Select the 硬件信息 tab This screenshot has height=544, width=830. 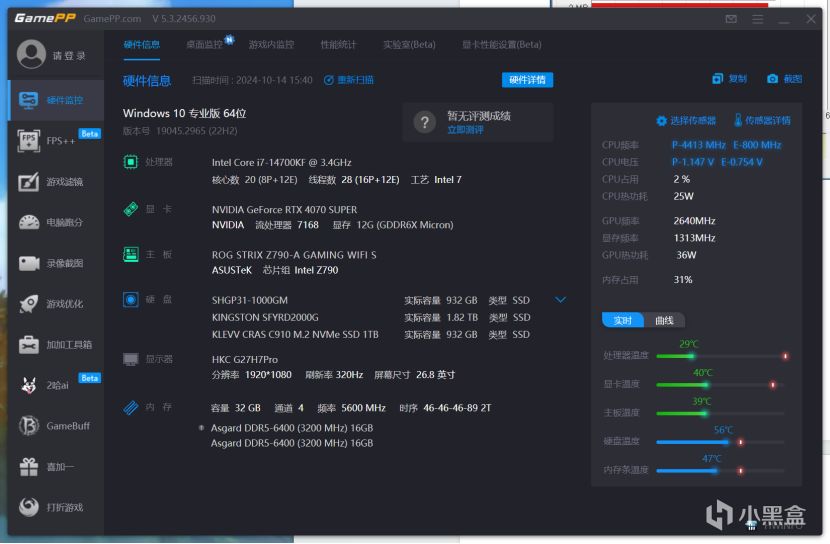pos(141,44)
